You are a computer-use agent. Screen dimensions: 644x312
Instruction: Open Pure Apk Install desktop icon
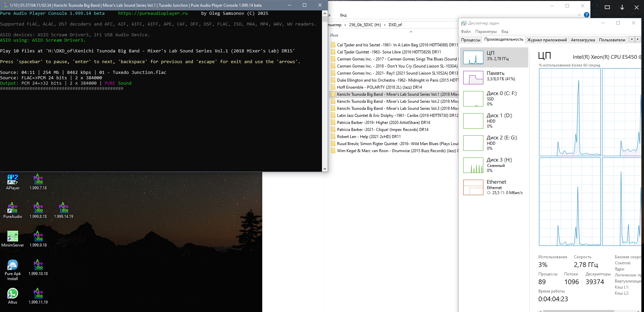(x=13, y=270)
